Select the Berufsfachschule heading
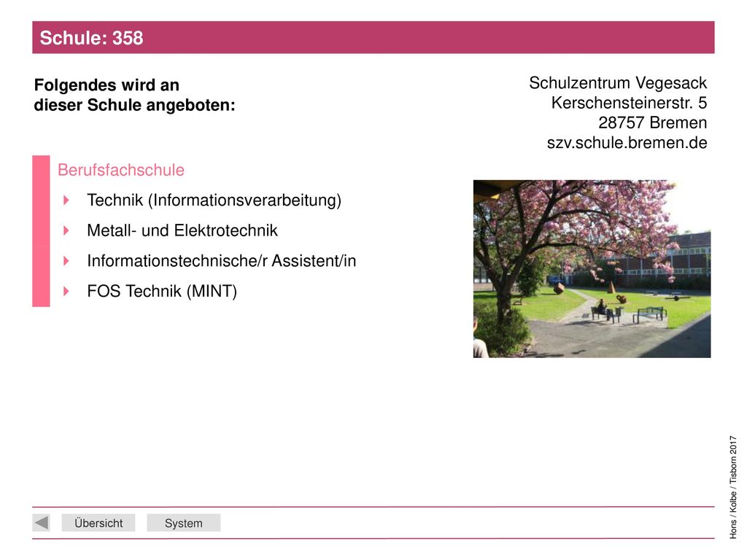This screenshot has height=560, width=747. [x=121, y=170]
